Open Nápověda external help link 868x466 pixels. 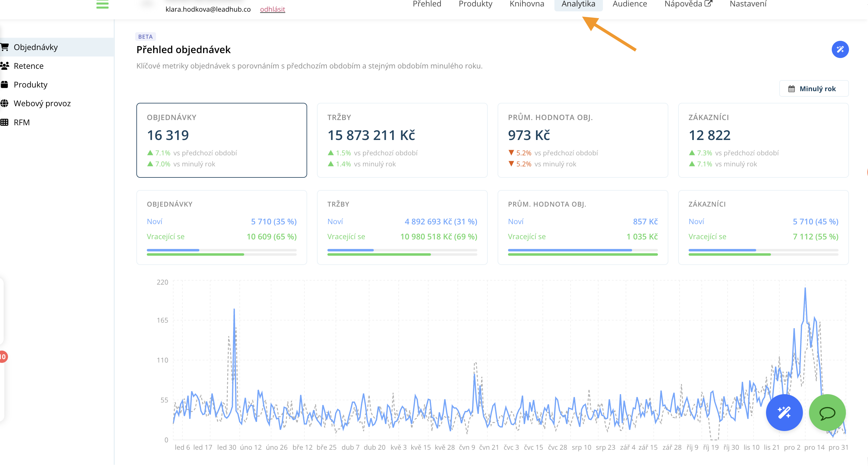pos(688,4)
